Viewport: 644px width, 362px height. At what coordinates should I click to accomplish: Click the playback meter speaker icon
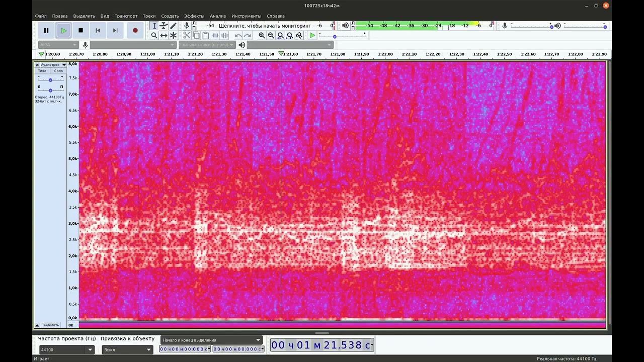click(345, 25)
